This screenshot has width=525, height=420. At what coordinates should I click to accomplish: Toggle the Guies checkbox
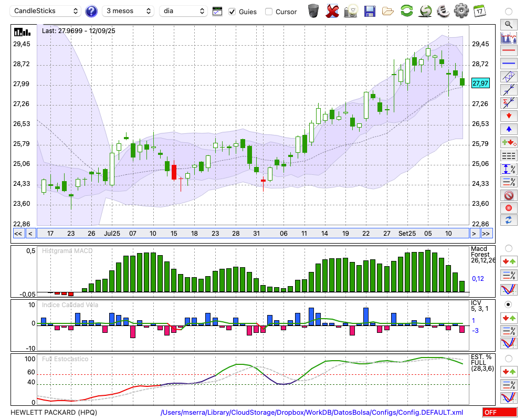pos(232,12)
